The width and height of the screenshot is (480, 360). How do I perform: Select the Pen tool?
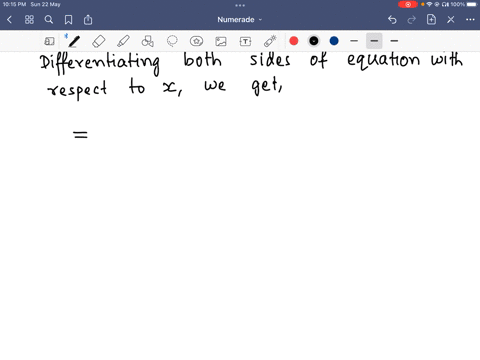[x=74, y=41]
